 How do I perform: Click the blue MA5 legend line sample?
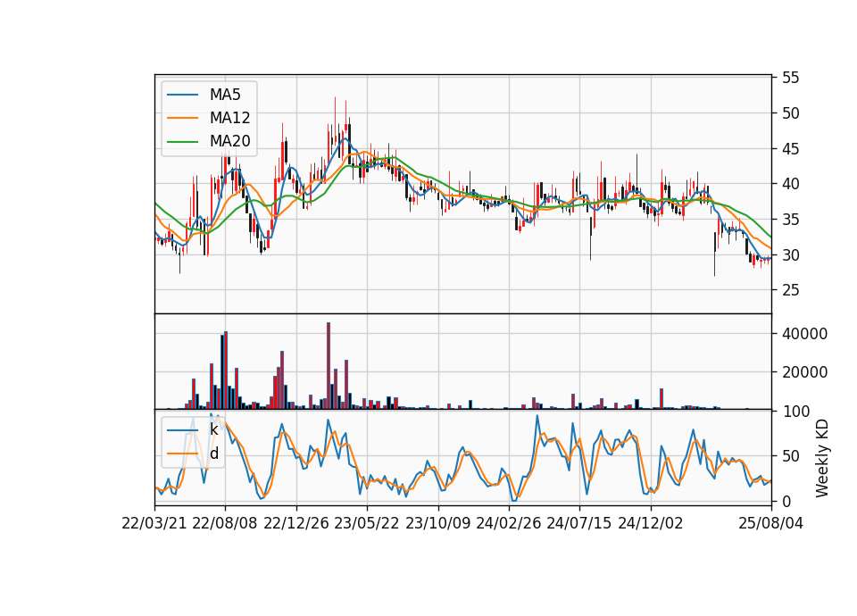(x=182, y=96)
